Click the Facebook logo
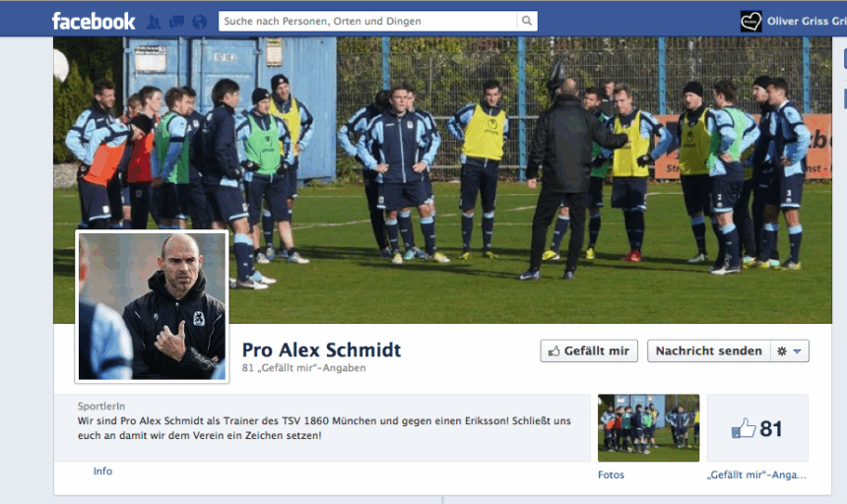Image resolution: width=847 pixels, height=504 pixels. (x=94, y=21)
